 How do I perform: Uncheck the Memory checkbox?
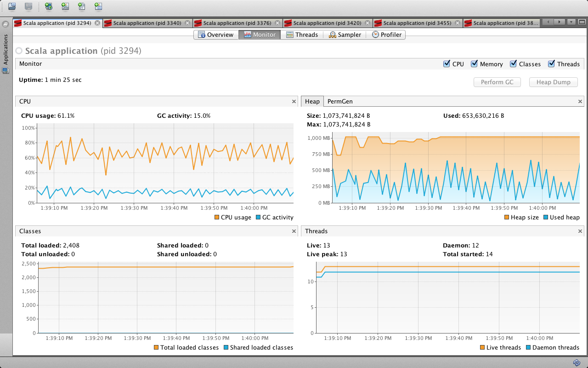pyautogui.click(x=474, y=64)
